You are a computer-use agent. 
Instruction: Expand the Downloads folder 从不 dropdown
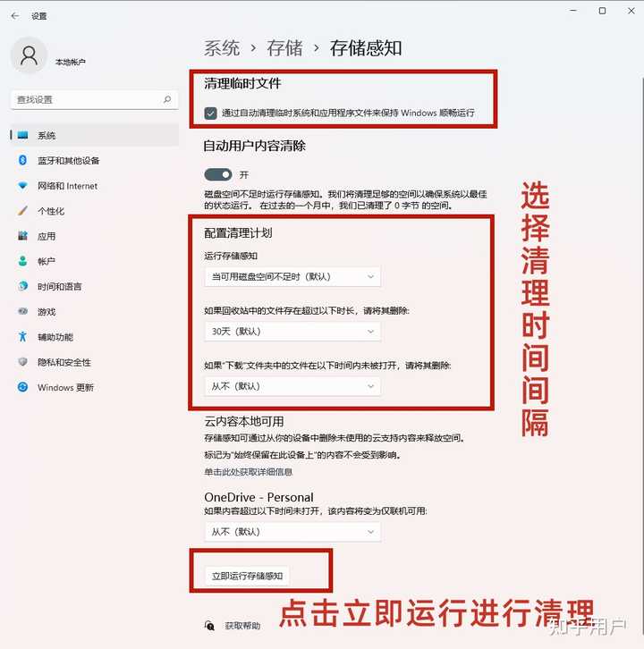tap(292, 386)
